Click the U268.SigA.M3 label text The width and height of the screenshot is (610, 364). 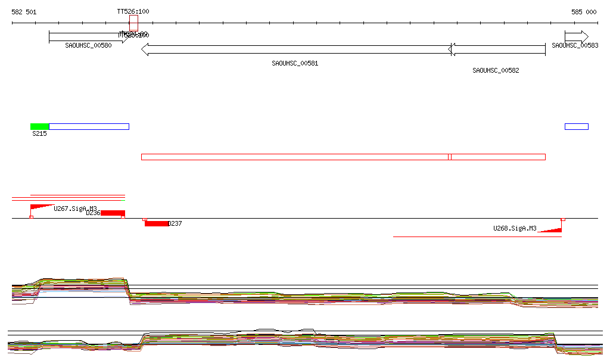[x=515, y=228]
